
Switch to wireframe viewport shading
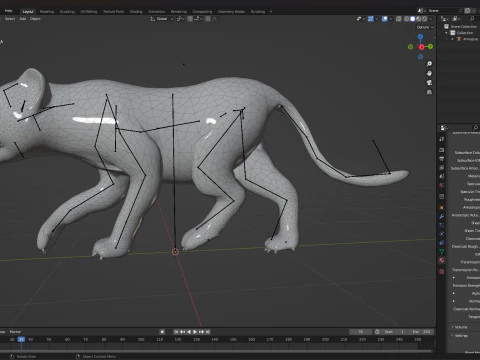point(407,19)
